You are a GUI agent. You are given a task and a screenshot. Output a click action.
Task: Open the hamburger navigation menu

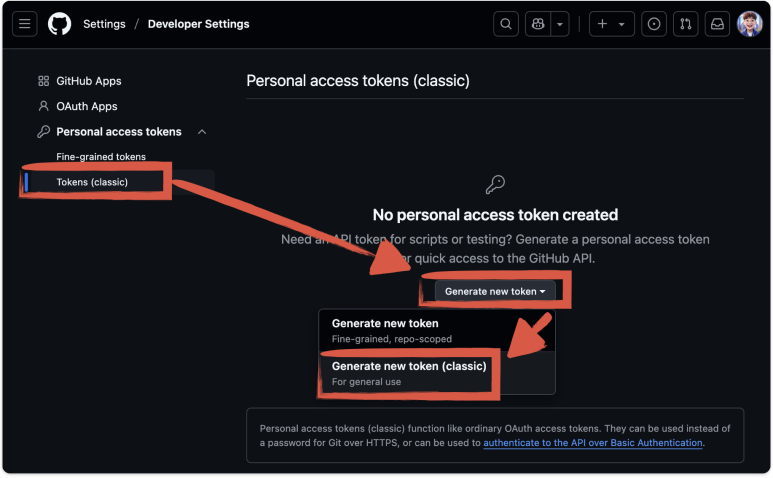25,24
